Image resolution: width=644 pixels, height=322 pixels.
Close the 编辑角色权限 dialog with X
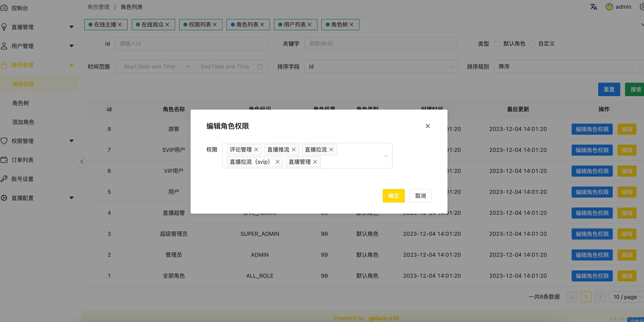pyautogui.click(x=427, y=126)
